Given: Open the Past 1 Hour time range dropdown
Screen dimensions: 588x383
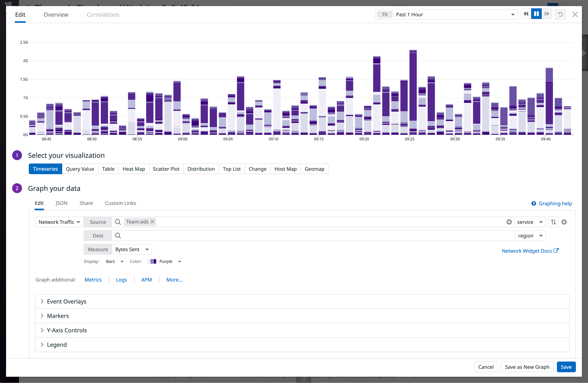Looking at the screenshot, I should [513, 14].
